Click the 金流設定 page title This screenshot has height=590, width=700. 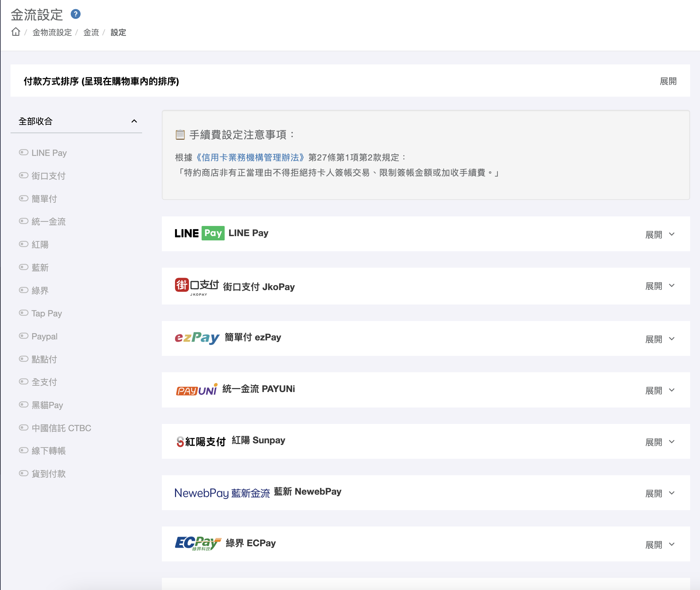click(x=37, y=15)
